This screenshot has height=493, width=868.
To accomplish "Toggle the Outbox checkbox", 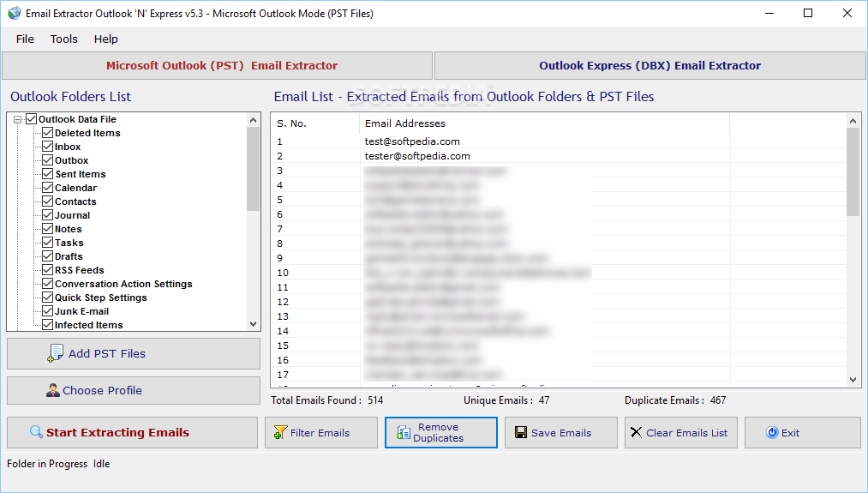I will tap(48, 160).
